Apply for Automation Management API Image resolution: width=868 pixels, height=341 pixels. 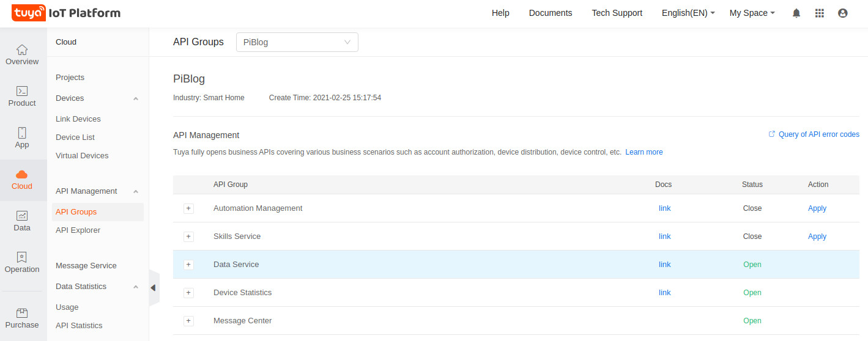[x=817, y=208]
